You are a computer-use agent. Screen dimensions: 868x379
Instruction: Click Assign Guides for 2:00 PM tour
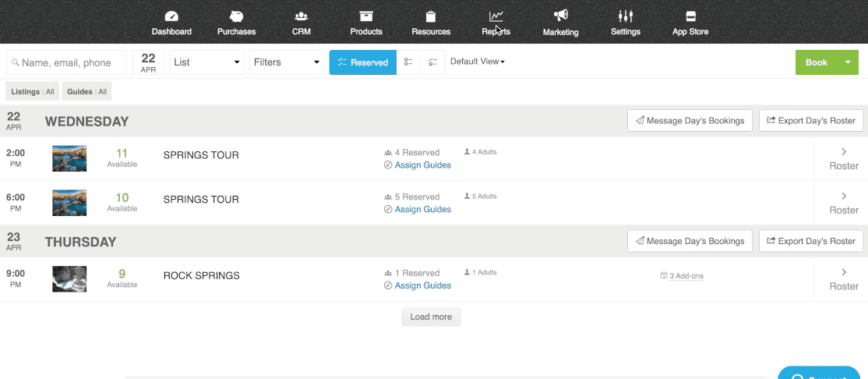(423, 165)
